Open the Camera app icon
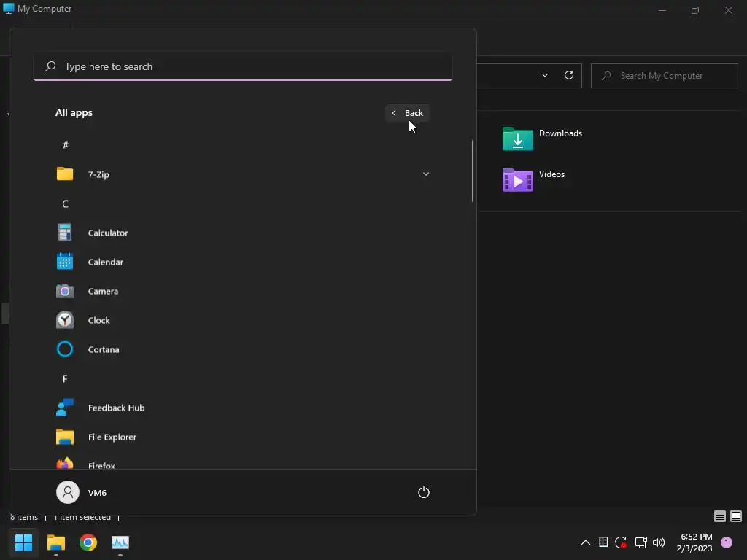Screen dimensions: 747x560 click(x=65, y=291)
